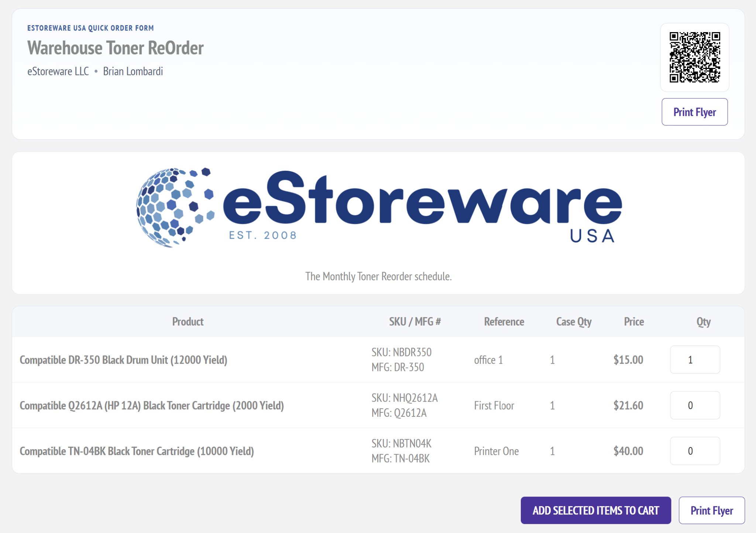Click the 'eStoreware LLC' company name
This screenshot has height=533, width=756.
click(58, 71)
